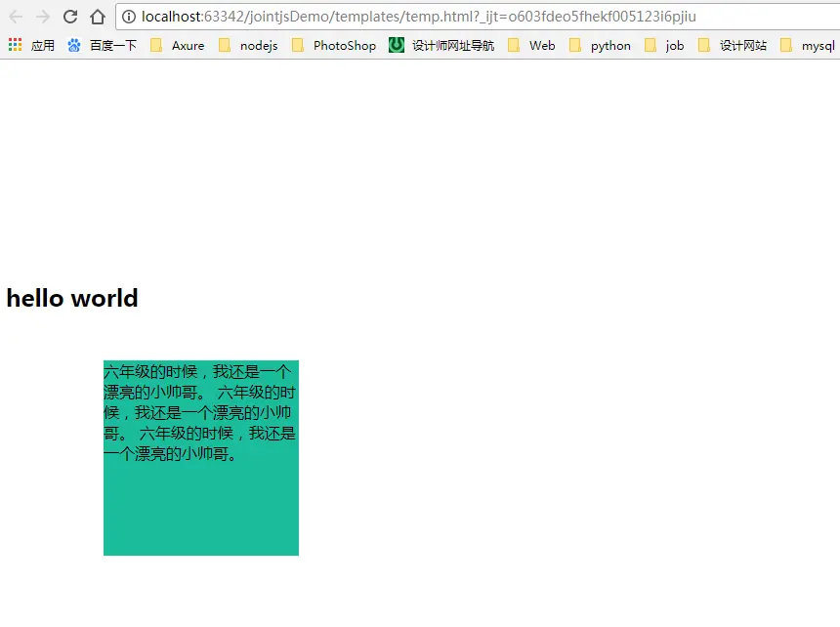This screenshot has width=840, height=627.
Task: Click the browser forward arrow
Action: tap(43, 17)
